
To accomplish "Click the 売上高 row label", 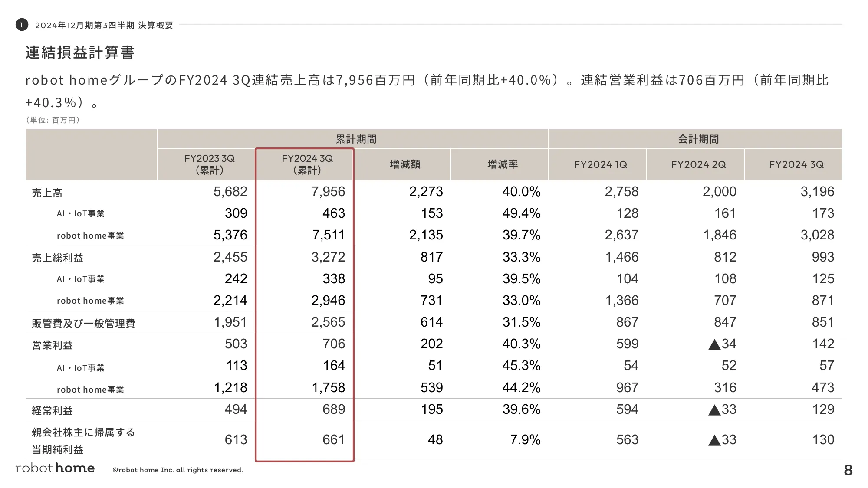I will 47,193.
